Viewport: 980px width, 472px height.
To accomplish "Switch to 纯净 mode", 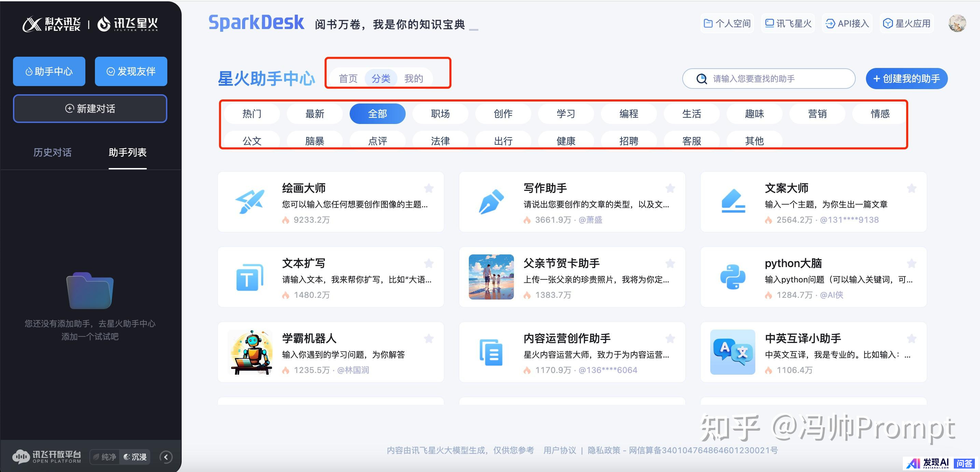I will tap(104, 457).
